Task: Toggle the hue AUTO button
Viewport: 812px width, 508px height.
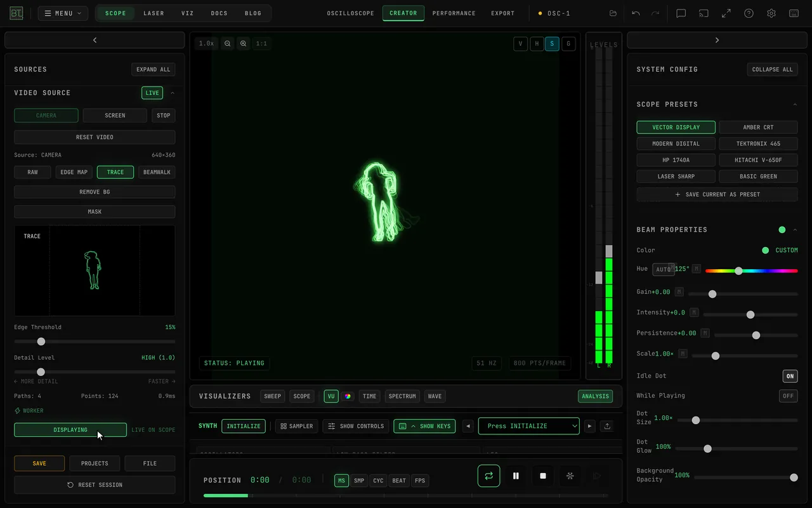Action: coord(663,270)
